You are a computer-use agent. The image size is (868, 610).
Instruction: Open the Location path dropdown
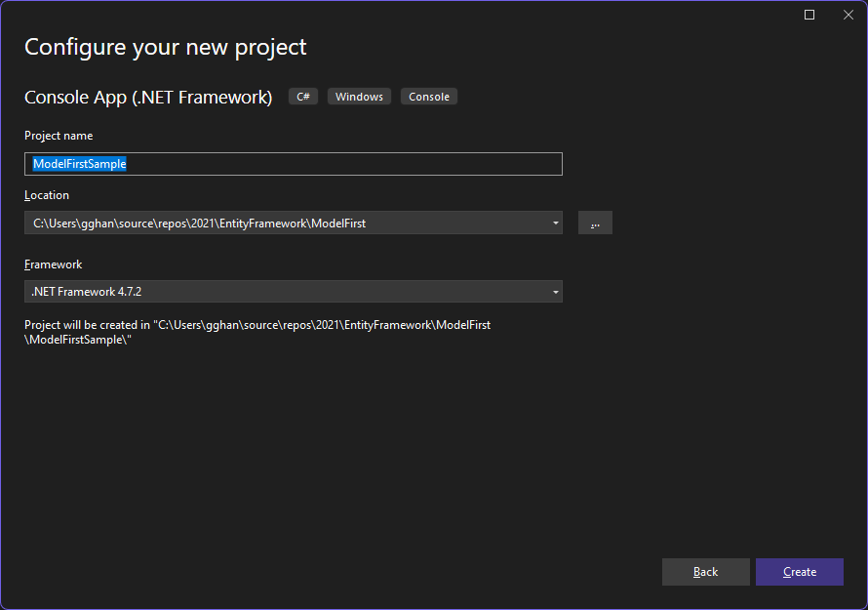point(293,223)
